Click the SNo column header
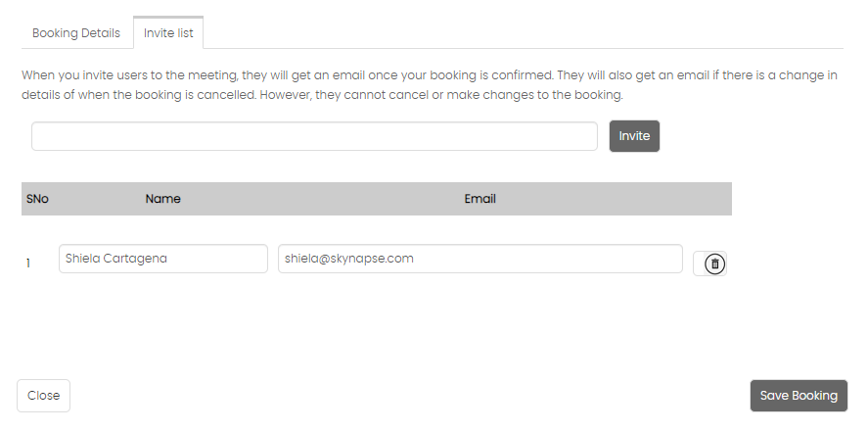 [37, 199]
